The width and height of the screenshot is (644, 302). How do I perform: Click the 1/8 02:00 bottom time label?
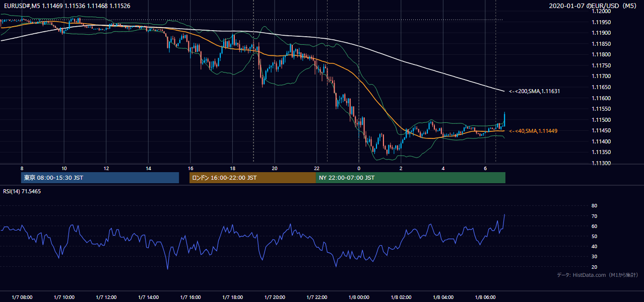[x=401, y=297]
